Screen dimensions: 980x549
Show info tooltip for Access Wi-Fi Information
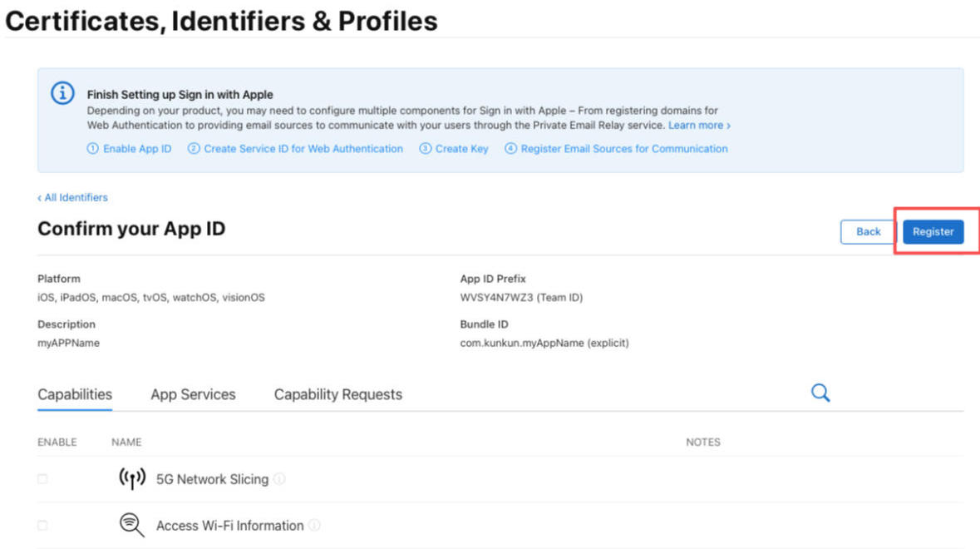pos(314,525)
